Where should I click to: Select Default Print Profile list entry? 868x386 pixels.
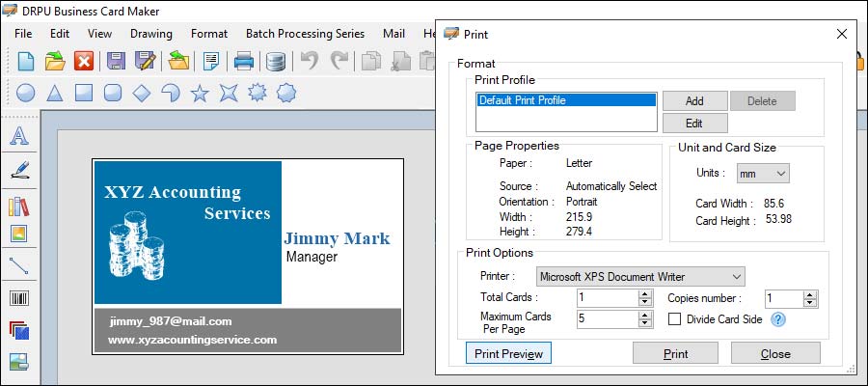pyautogui.click(x=566, y=100)
